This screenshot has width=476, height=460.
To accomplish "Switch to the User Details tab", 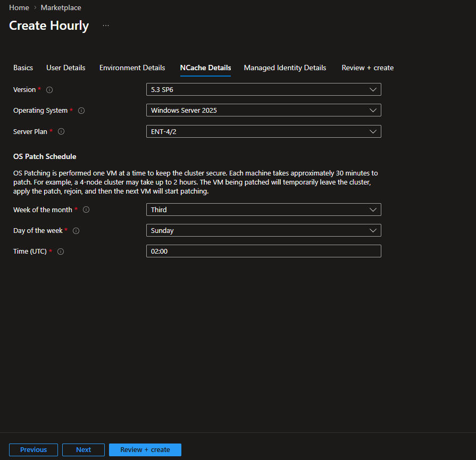I will point(65,68).
